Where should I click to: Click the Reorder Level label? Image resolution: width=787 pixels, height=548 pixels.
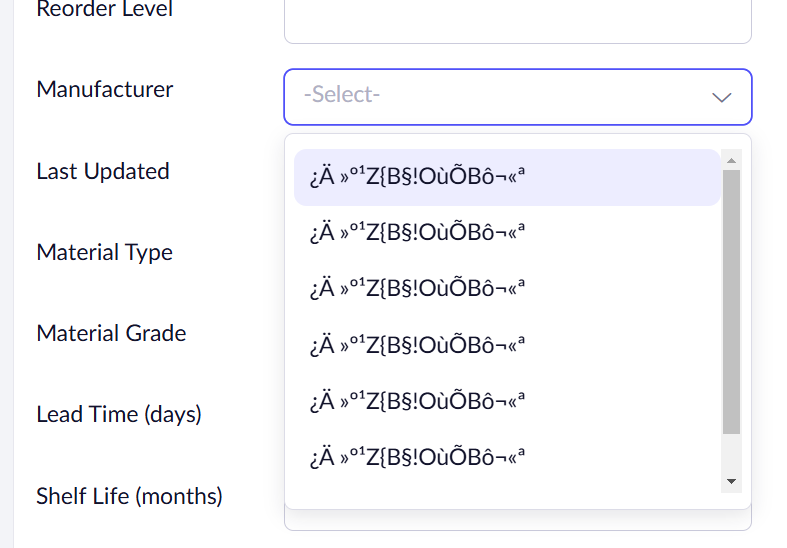click(104, 10)
